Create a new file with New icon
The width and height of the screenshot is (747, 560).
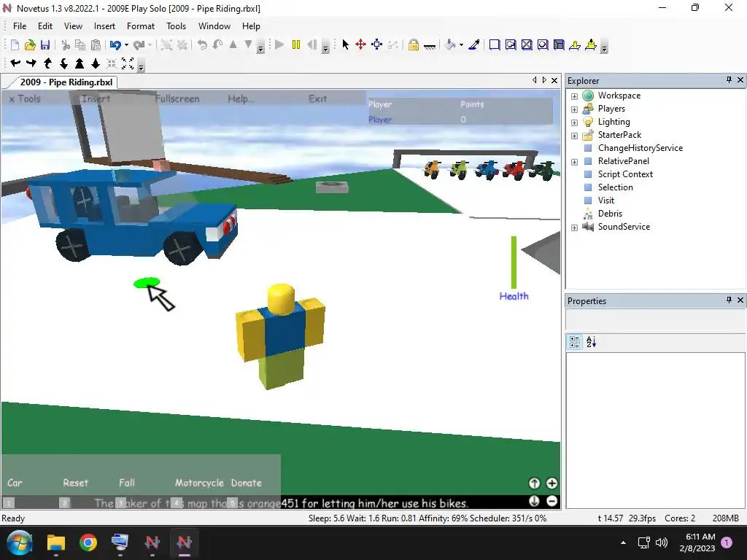(x=15, y=44)
